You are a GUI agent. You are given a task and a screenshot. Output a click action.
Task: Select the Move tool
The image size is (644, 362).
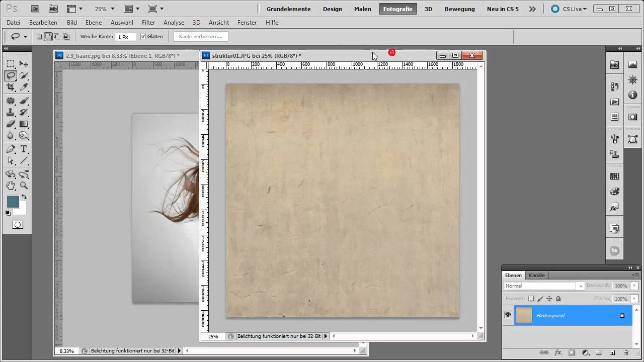click(x=24, y=64)
